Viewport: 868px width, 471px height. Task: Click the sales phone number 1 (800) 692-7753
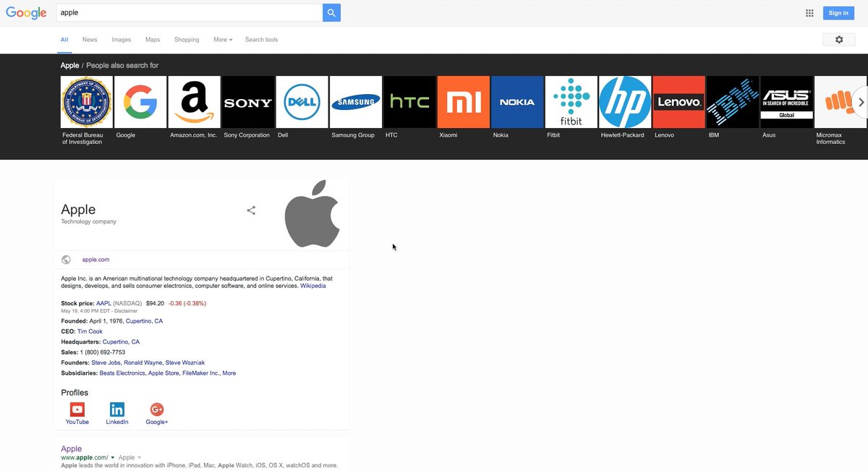pos(103,352)
